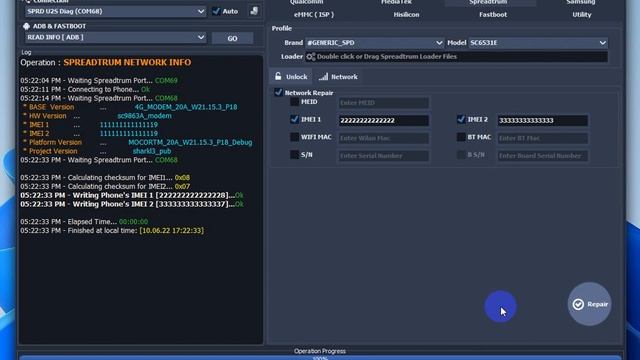640x360 pixels.
Task: Click the MEID input field
Action: coord(384,103)
